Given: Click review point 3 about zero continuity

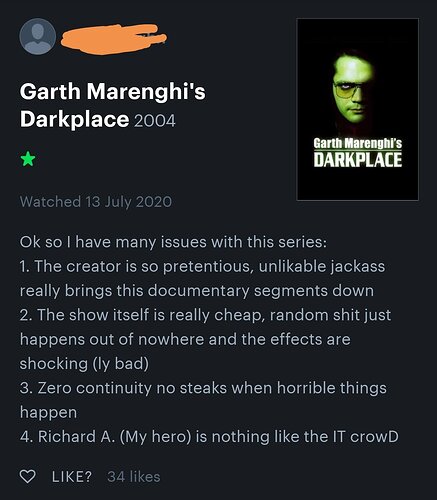Looking at the screenshot, I should (x=203, y=400).
